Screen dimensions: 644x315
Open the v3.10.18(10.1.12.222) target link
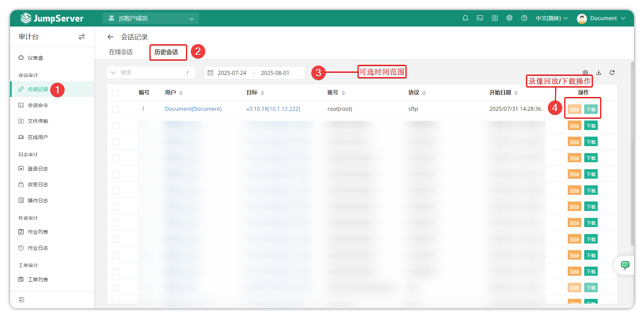[x=273, y=109]
